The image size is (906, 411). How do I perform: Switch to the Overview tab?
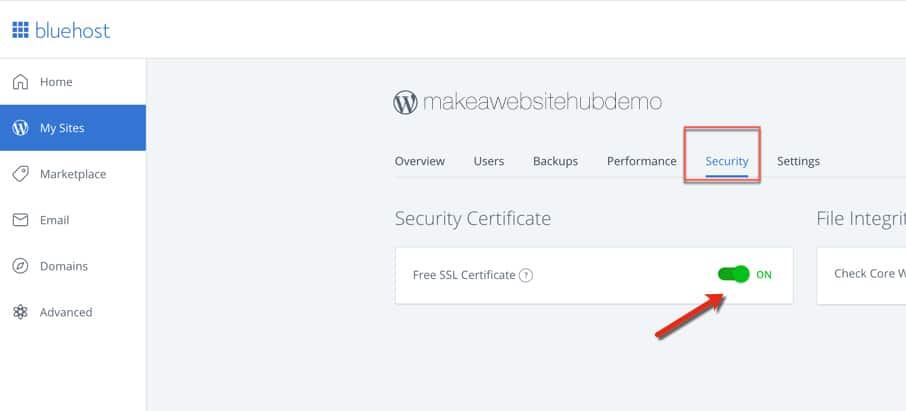419,161
